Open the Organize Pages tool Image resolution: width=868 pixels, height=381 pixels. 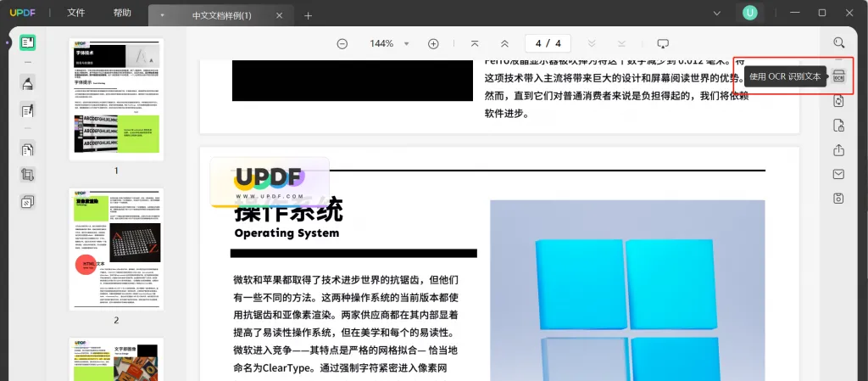28,149
